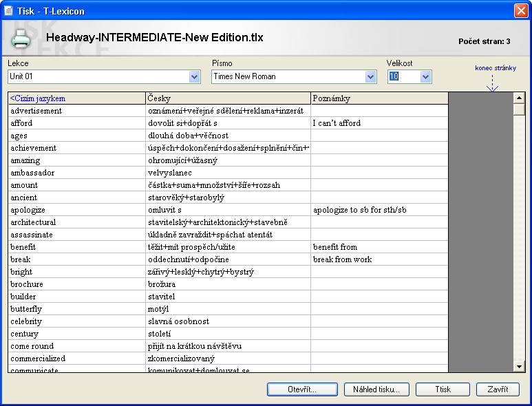
Task: Select the phrase come round
Action: pyautogui.click(x=32, y=346)
